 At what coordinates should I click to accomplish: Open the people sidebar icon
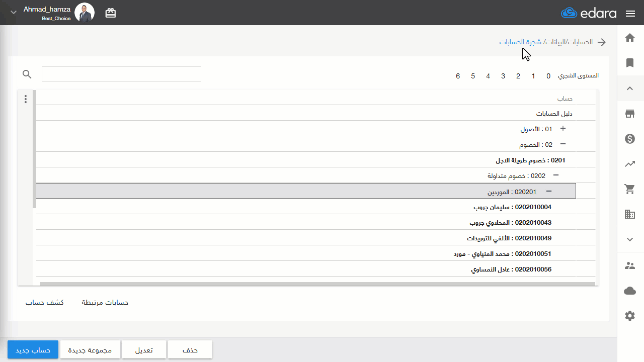tap(630, 265)
